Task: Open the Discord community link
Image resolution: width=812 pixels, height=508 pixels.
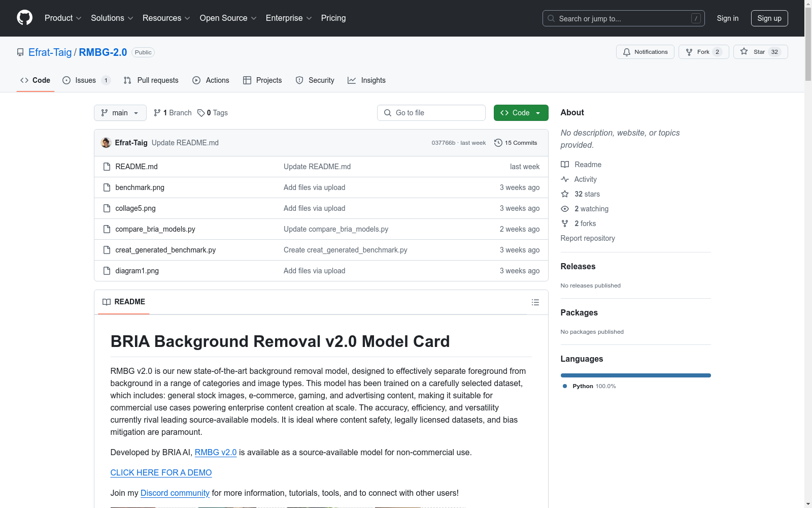Action: (175, 493)
